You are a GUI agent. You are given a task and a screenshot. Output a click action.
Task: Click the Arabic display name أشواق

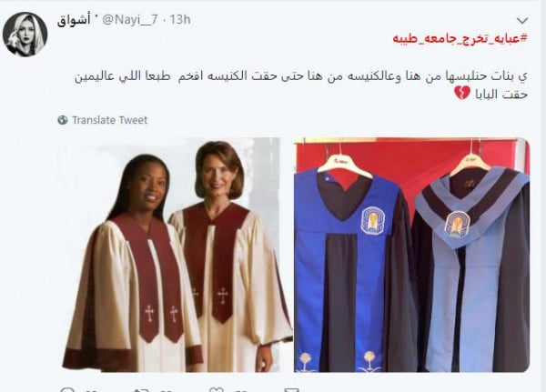pos(74,20)
